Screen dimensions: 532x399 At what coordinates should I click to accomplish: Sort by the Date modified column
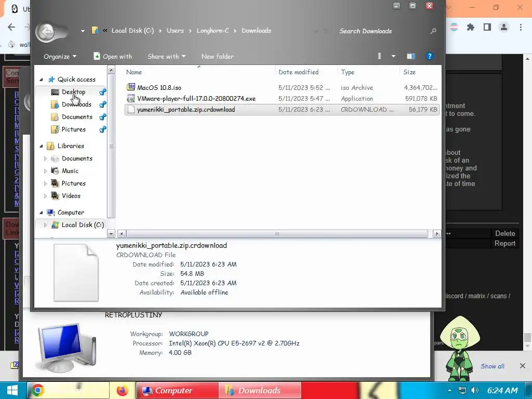coord(299,72)
